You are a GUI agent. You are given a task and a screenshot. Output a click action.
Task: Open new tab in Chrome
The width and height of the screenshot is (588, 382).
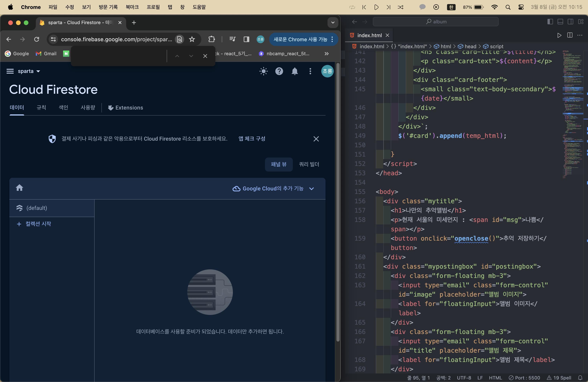(x=134, y=23)
